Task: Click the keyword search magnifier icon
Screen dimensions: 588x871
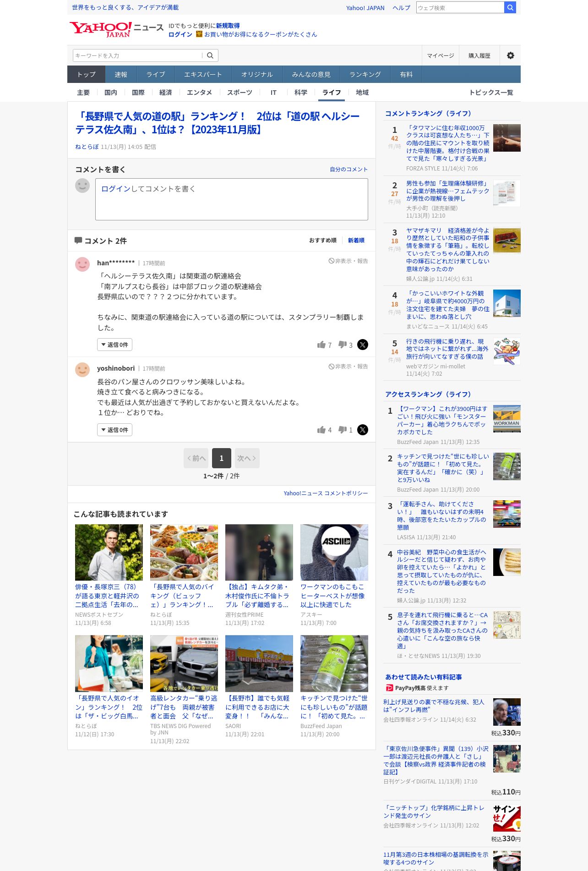Action: point(210,55)
